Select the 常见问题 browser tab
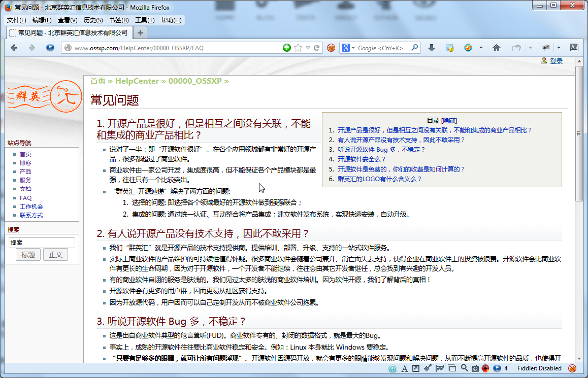Viewport: 588px width, 378px height. [69, 33]
